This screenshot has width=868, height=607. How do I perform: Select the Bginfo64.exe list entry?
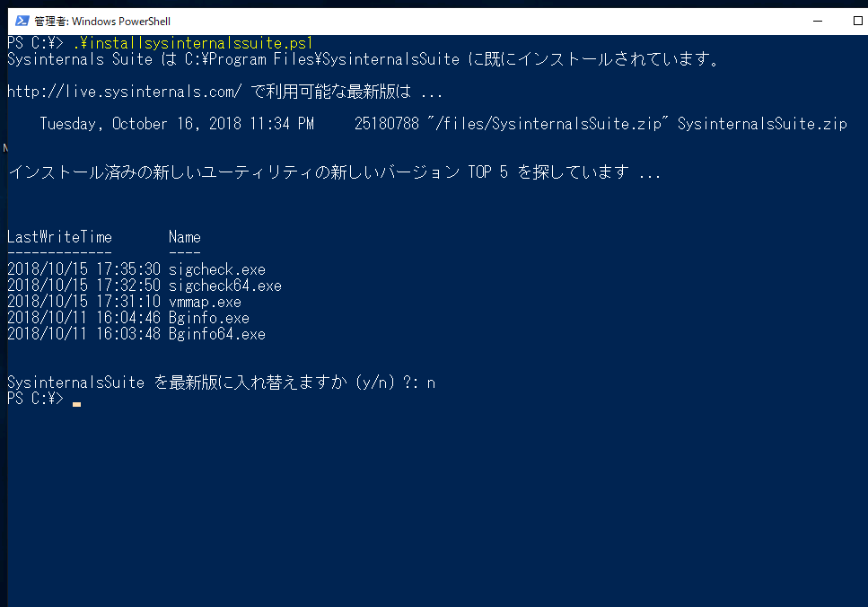215,333
